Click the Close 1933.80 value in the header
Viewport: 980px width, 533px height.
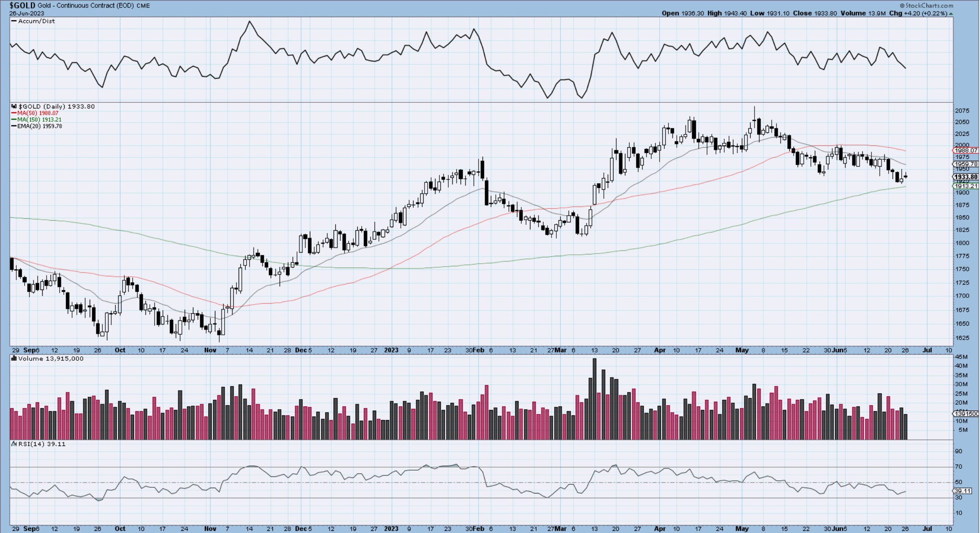coord(825,13)
